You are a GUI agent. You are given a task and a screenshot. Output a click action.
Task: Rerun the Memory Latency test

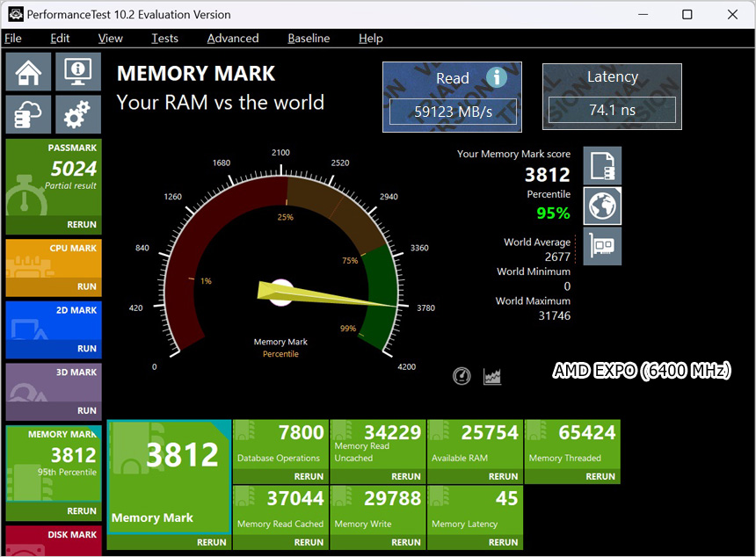(x=503, y=542)
